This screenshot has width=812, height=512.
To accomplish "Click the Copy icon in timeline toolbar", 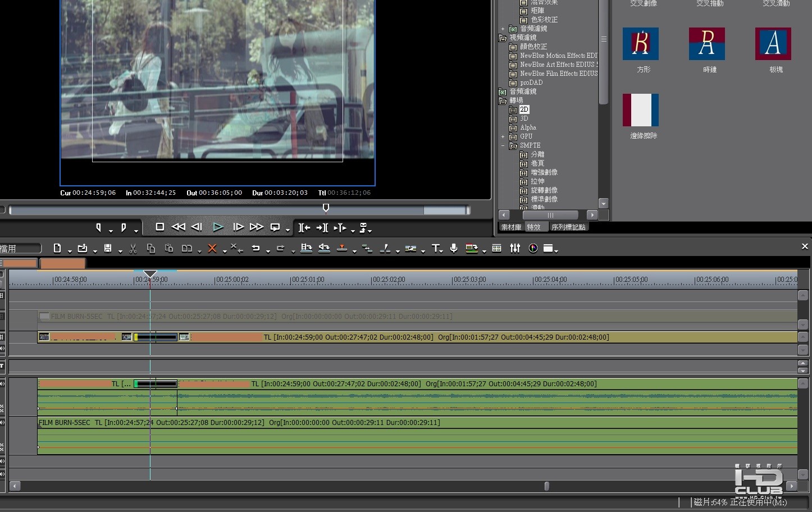I will coord(150,248).
